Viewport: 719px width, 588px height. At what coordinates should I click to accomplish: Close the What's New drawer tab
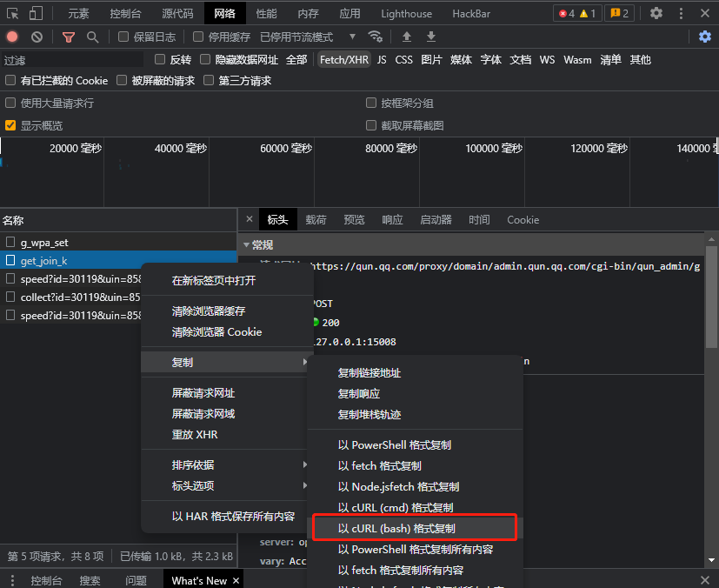click(x=236, y=581)
